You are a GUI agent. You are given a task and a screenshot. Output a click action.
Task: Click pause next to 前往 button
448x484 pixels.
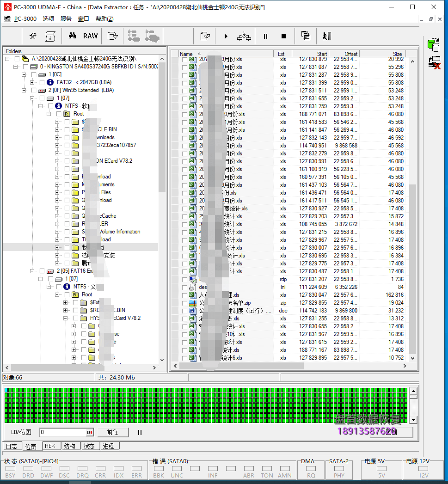(x=140, y=432)
